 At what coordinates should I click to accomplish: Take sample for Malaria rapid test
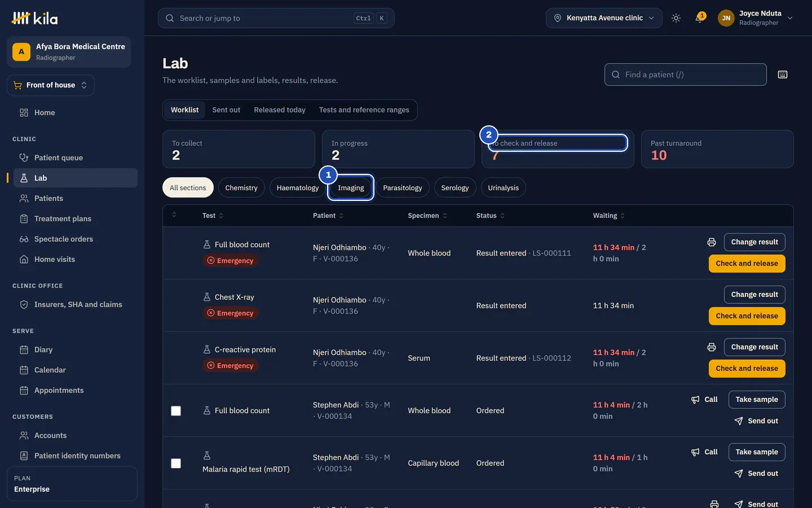tap(757, 452)
